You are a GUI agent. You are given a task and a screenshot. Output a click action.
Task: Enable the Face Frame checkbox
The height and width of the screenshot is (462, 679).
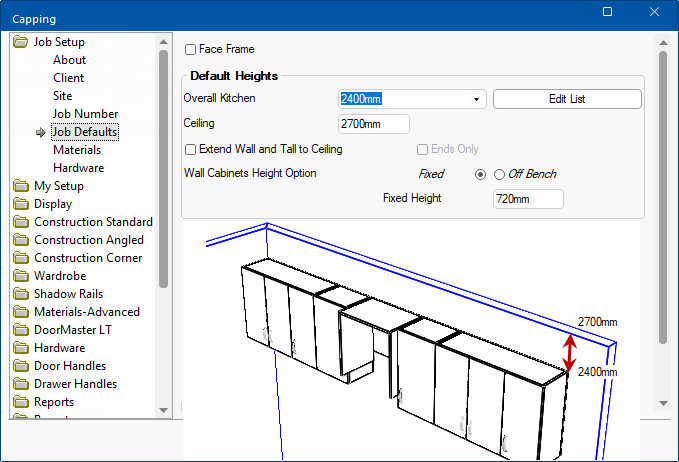(191, 49)
